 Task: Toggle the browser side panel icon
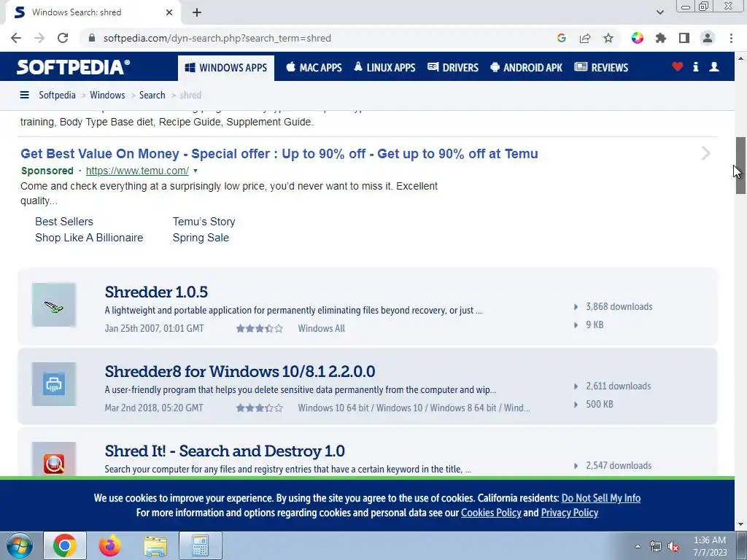pyautogui.click(x=684, y=38)
